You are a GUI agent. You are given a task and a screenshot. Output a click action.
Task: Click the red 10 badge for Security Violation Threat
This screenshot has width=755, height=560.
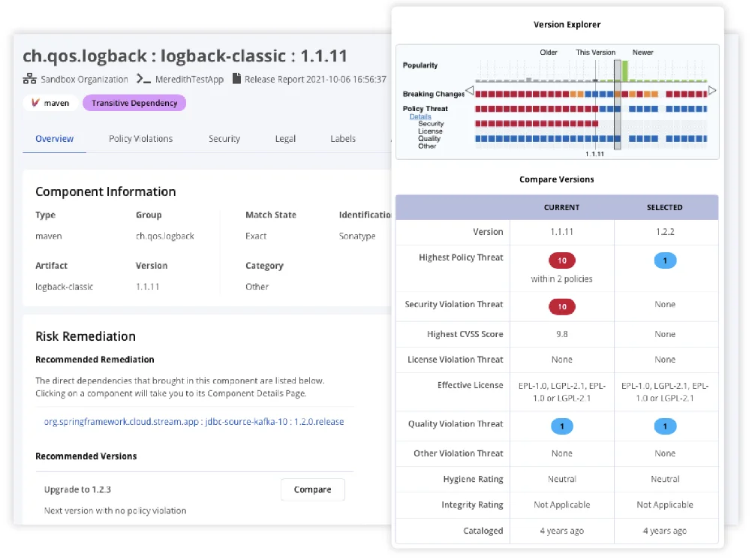click(x=562, y=307)
